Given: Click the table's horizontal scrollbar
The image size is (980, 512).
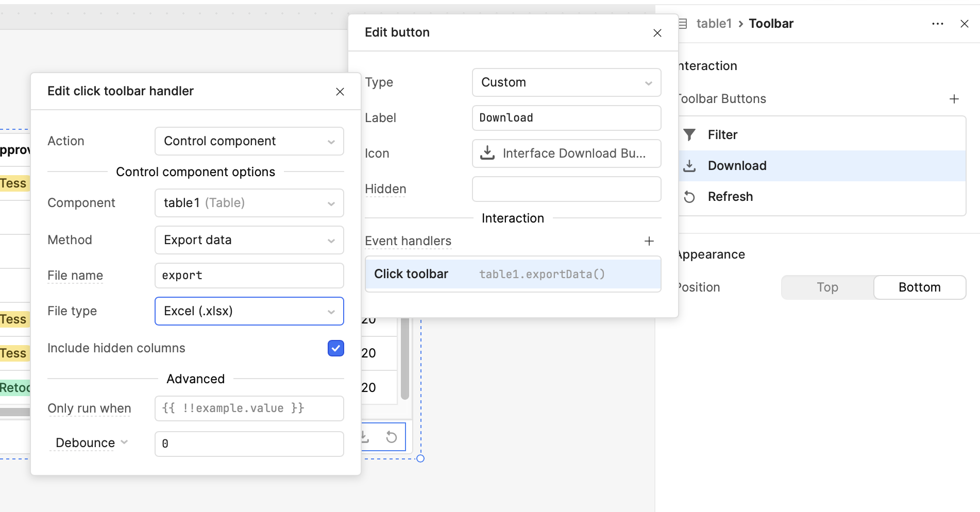Looking at the screenshot, I should pos(15,412).
